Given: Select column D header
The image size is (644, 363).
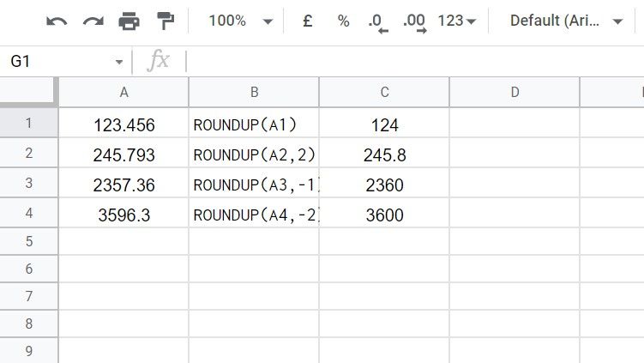Looking at the screenshot, I should tap(515, 93).
